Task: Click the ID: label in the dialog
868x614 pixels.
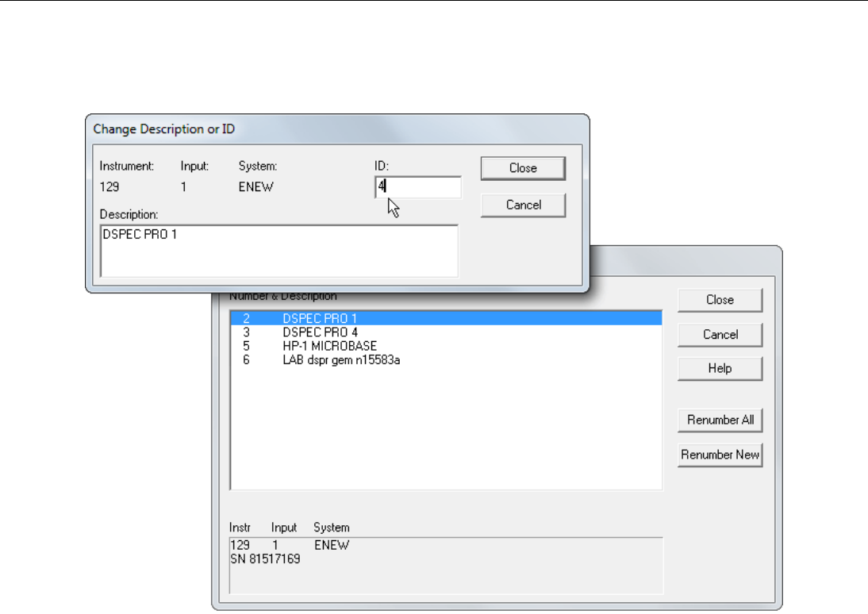Action: [x=382, y=166]
